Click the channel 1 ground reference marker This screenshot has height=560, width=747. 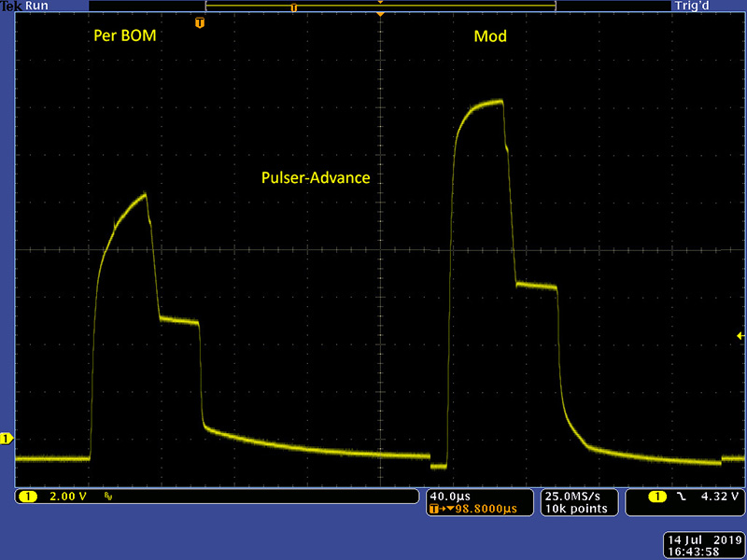click(x=7, y=438)
